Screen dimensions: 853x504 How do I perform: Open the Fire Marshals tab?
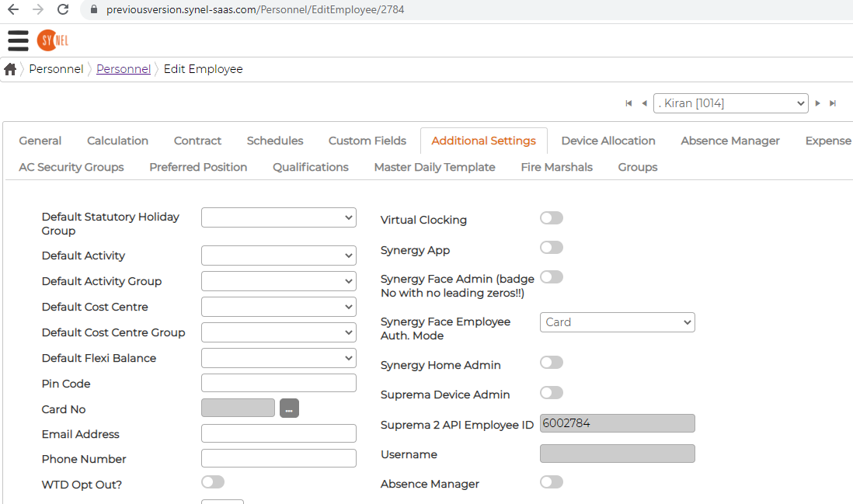[556, 167]
